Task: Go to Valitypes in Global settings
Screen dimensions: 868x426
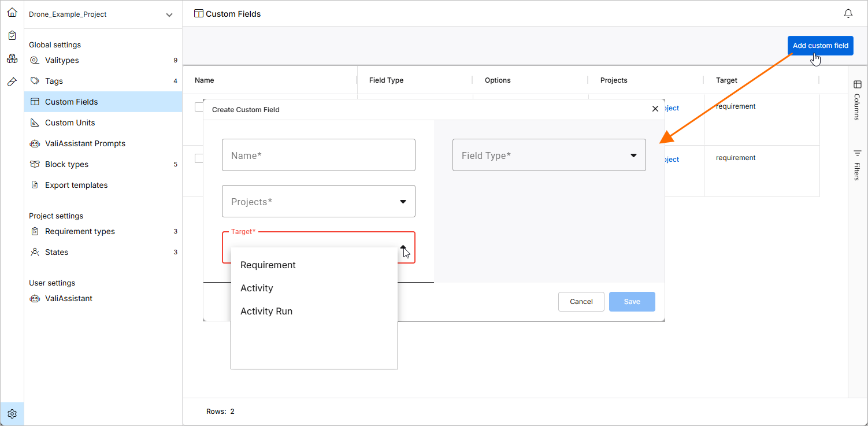Action: tap(62, 60)
